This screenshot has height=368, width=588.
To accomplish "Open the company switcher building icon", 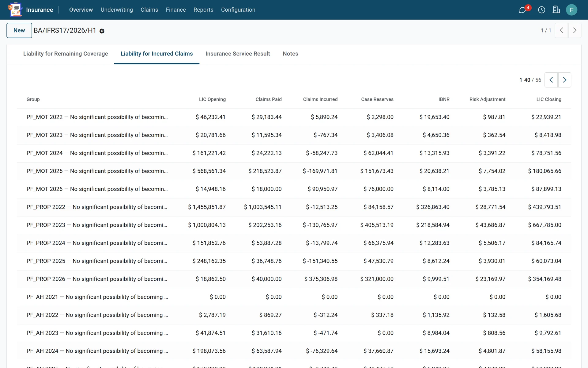I will pos(556,10).
